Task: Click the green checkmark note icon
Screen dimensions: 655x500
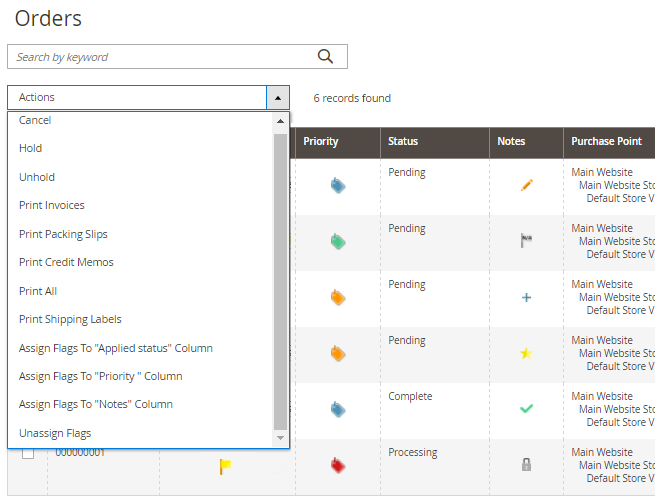Action: [527, 409]
